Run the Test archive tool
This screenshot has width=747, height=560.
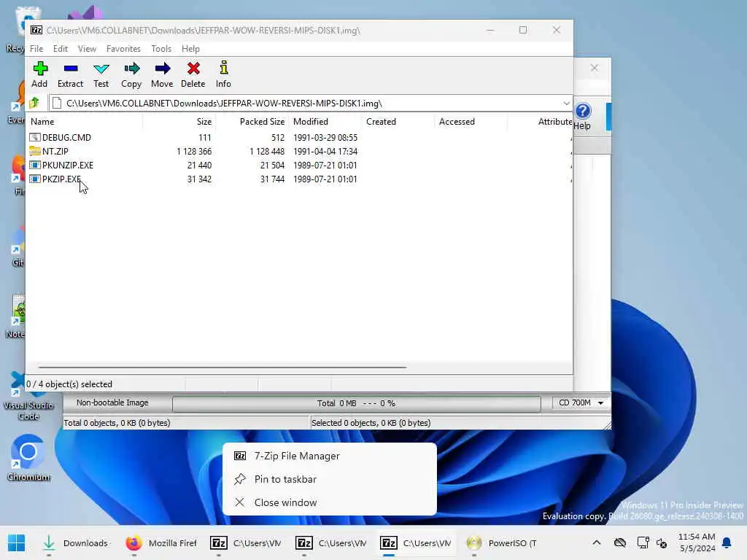[x=101, y=69]
